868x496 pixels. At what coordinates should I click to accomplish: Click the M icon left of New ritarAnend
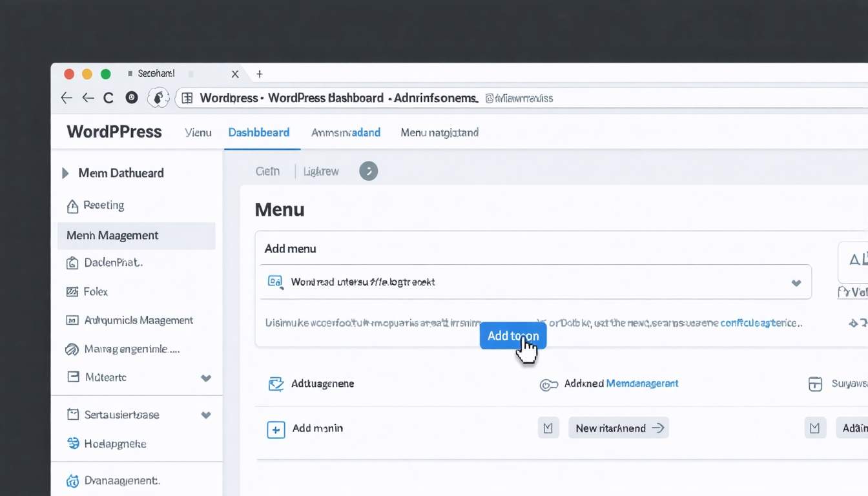pos(548,428)
